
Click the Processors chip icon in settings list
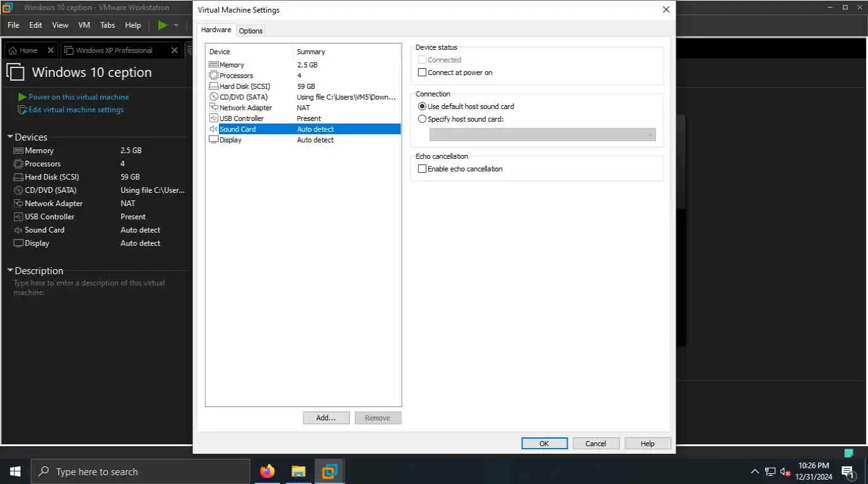(x=213, y=76)
